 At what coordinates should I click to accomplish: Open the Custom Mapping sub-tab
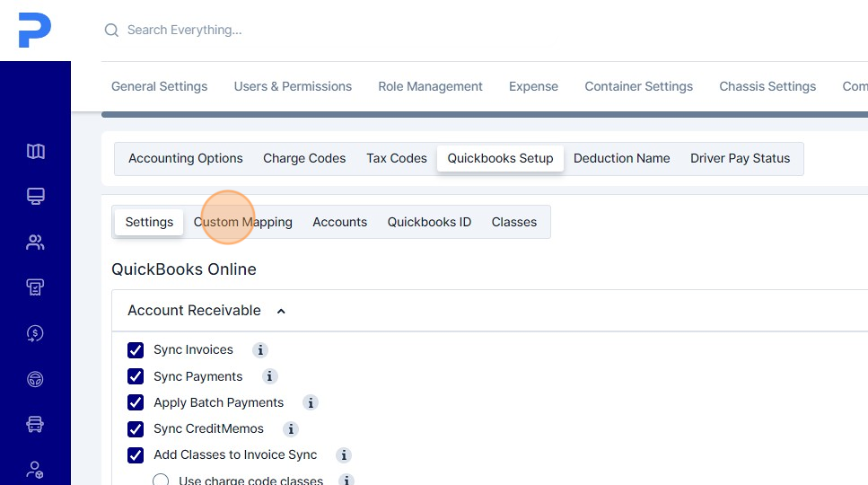243,222
